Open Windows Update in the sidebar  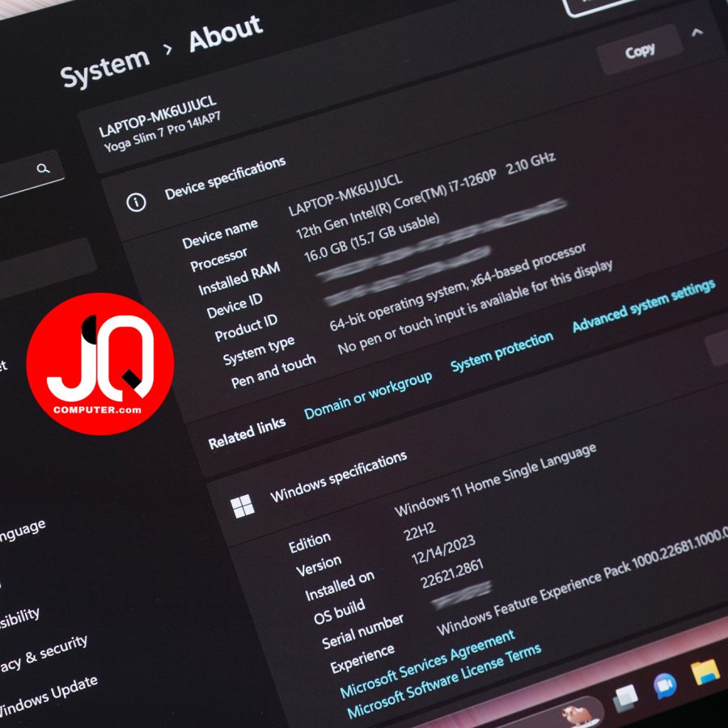tap(49, 695)
